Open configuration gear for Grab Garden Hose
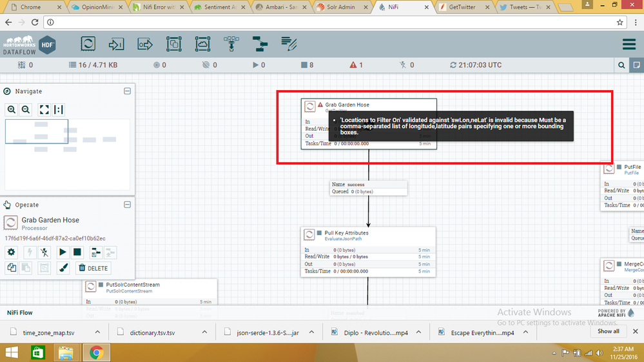 (x=11, y=252)
